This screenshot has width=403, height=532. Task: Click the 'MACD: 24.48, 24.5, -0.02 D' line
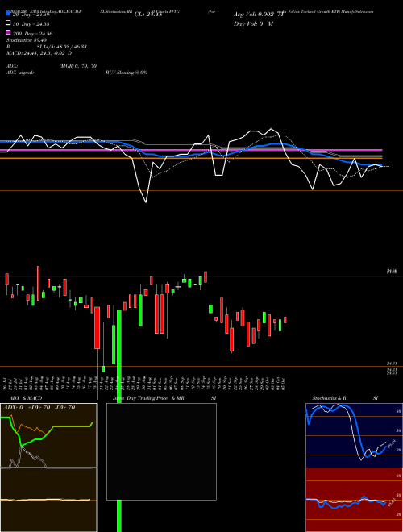pos(39,53)
